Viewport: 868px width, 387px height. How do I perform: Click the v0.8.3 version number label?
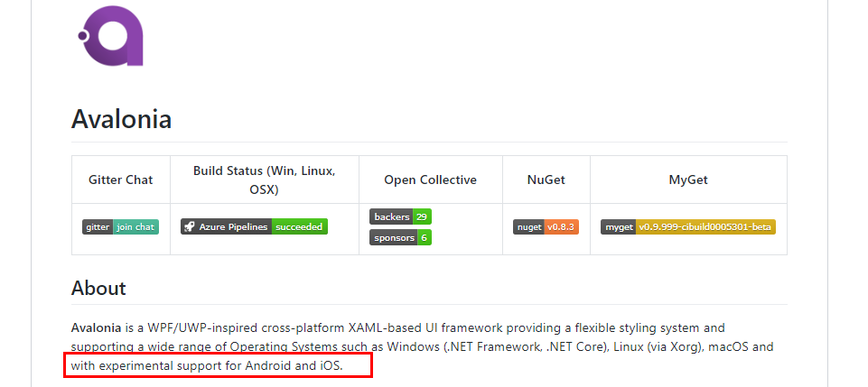click(x=560, y=227)
